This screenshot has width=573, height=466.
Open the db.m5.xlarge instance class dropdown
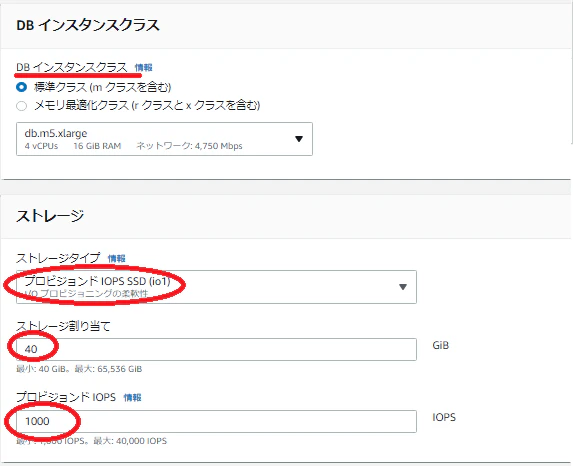pyautogui.click(x=164, y=139)
